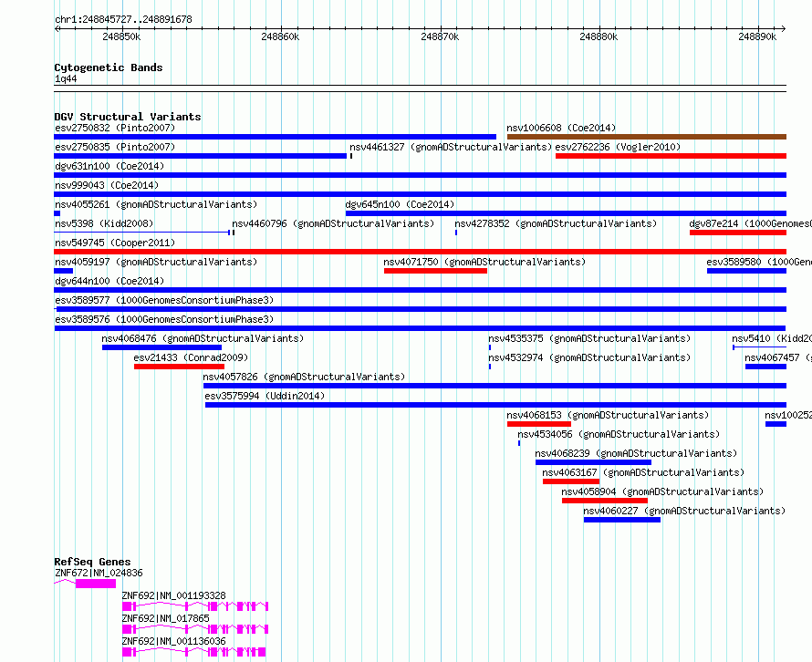Click the 248870k ruler position label
The width and height of the screenshot is (812, 662).
pyautogui.click(x=440, y=36)
